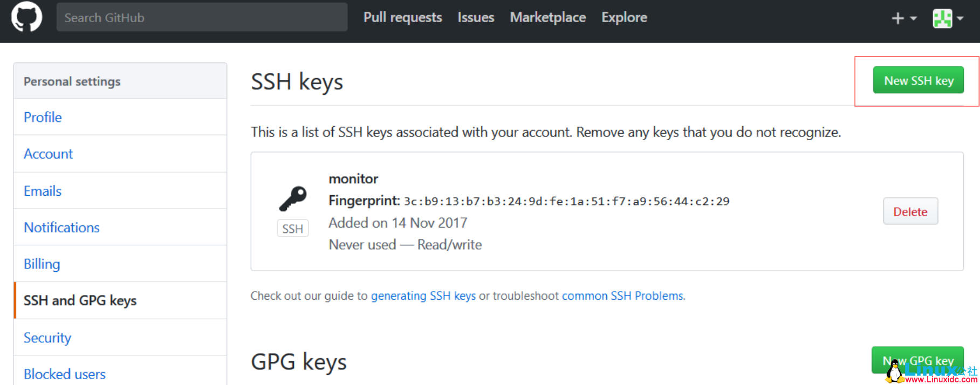Screen dimensions: 980x385
Task: Click the user avatar icon
Action: pyautogui.click(x=942, y=18)
